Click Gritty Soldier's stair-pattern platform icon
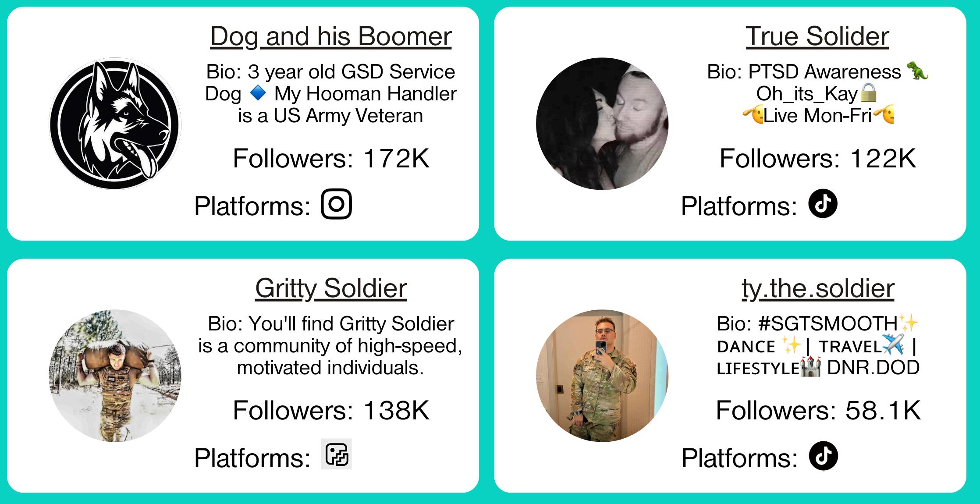Viewport: 980px width, 504px height. pos(336,454)
